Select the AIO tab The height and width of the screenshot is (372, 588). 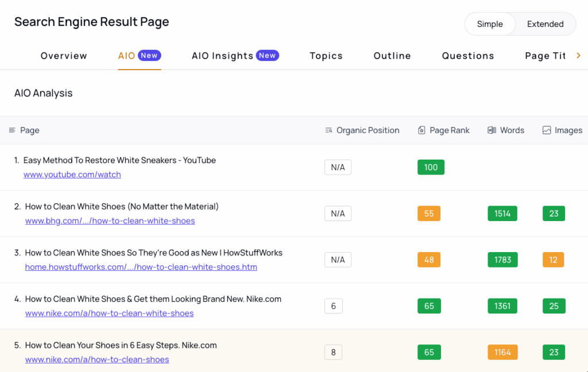(140, 56)
